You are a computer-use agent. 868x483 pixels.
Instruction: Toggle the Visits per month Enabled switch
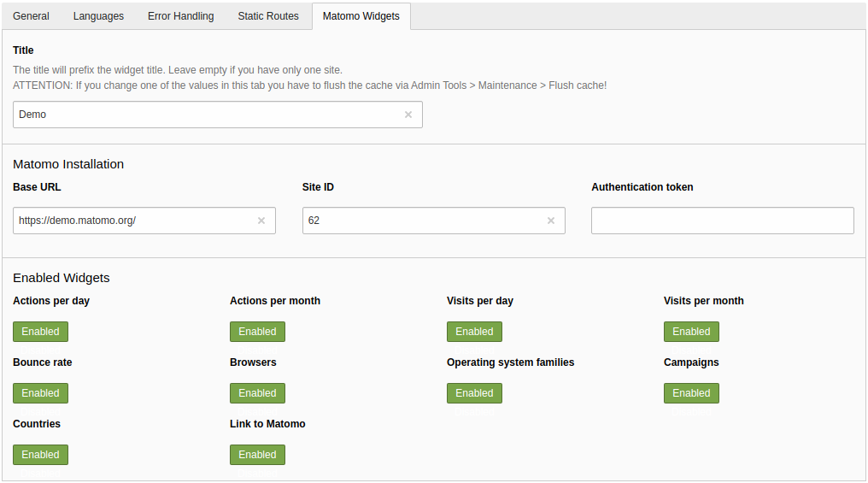point(691,332)
